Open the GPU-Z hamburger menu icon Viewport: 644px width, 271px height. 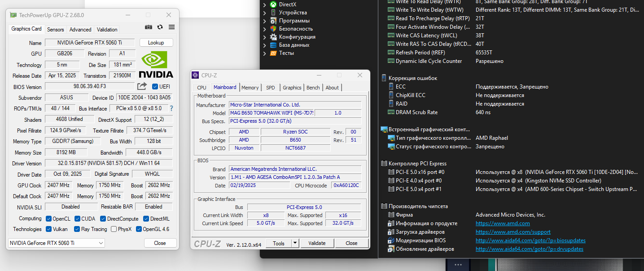[x=171, y=27]
